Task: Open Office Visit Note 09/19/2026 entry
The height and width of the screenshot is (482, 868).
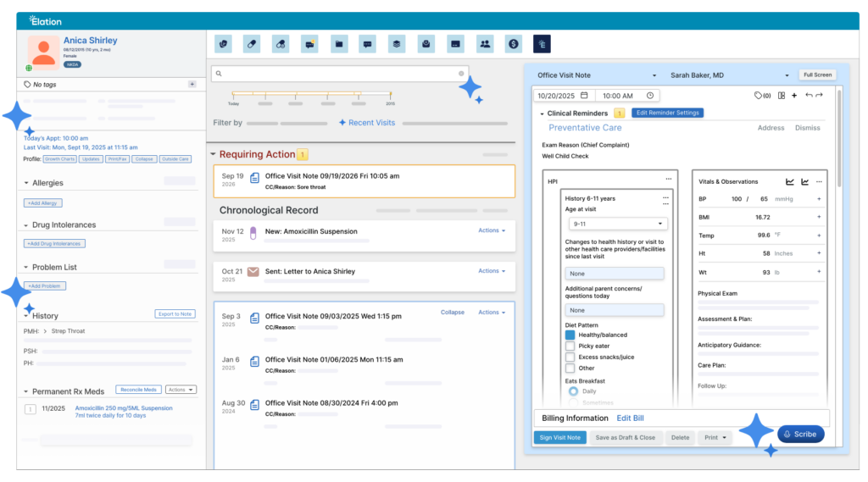Action: (x=364, y=181)
